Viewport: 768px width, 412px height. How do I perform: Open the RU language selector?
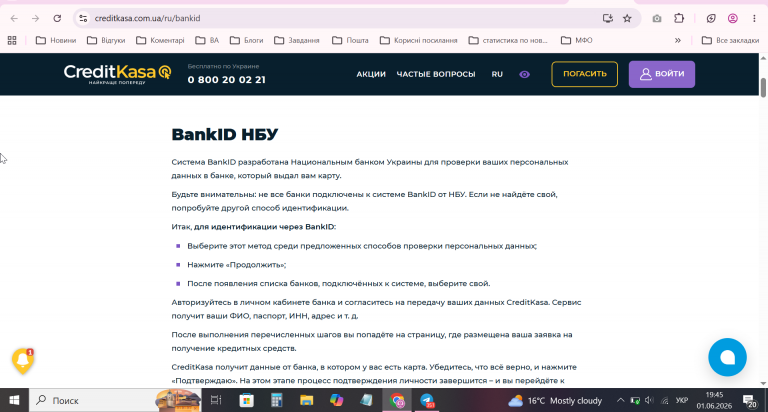tap(497, 74)
